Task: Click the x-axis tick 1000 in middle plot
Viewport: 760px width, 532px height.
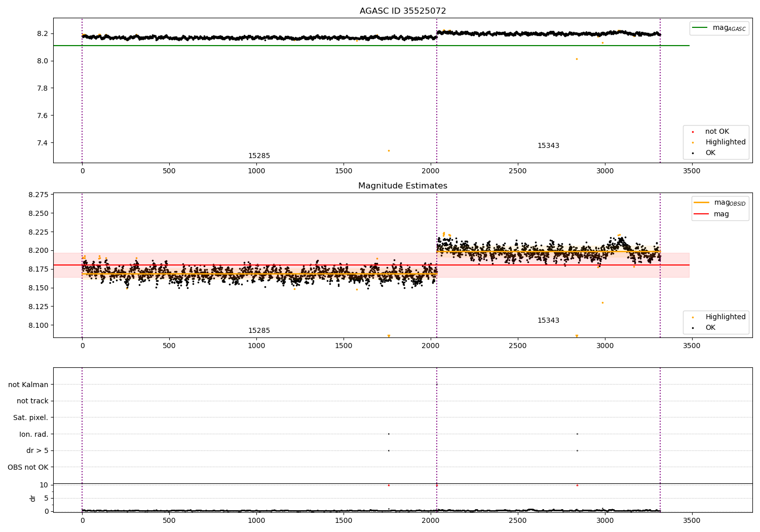Action: (256, 346)
